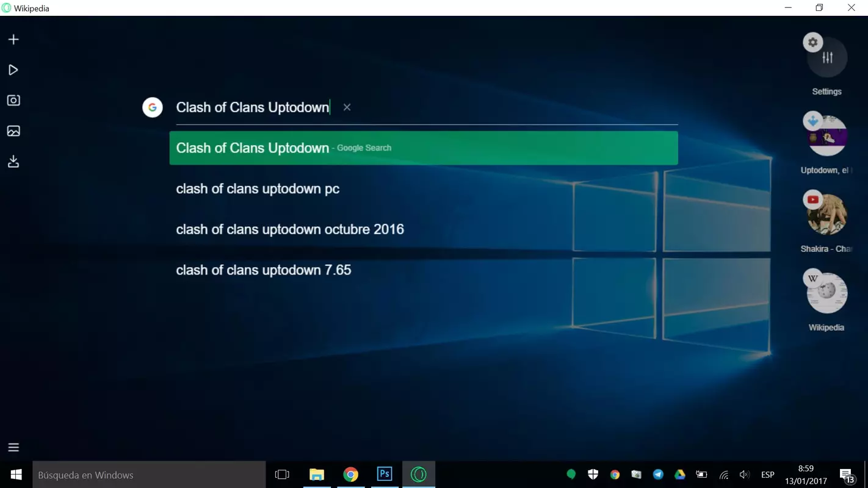
Task: Open the Wikipedia tab bubble
Action: pos(826,293)
